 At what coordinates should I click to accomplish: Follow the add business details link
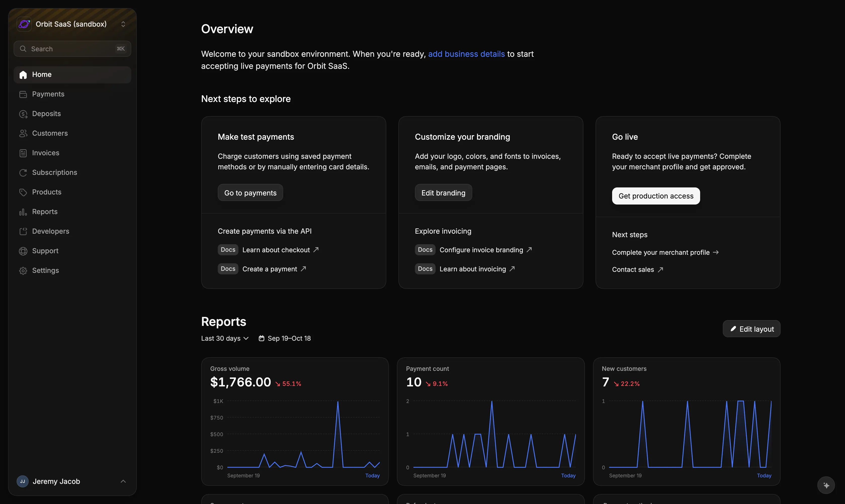tap(466, 54)
